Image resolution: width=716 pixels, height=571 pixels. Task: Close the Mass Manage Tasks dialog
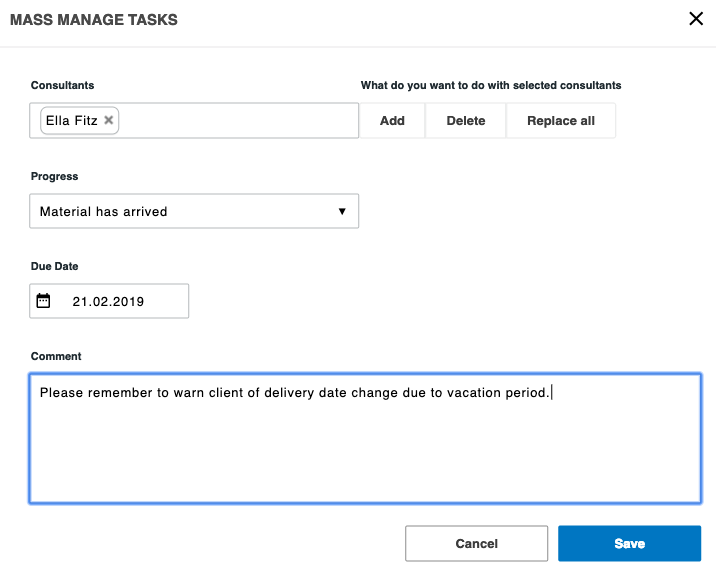(x=696, y=18)
